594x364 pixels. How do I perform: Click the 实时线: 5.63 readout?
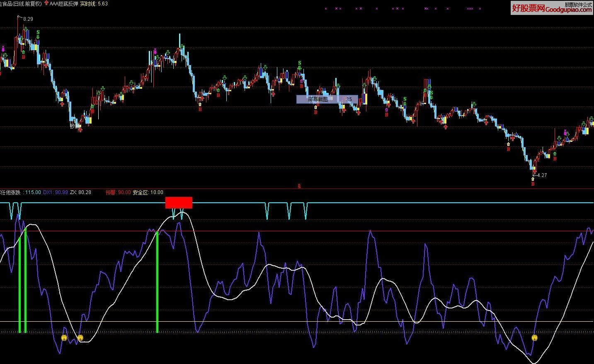click(x=94, y=3)
